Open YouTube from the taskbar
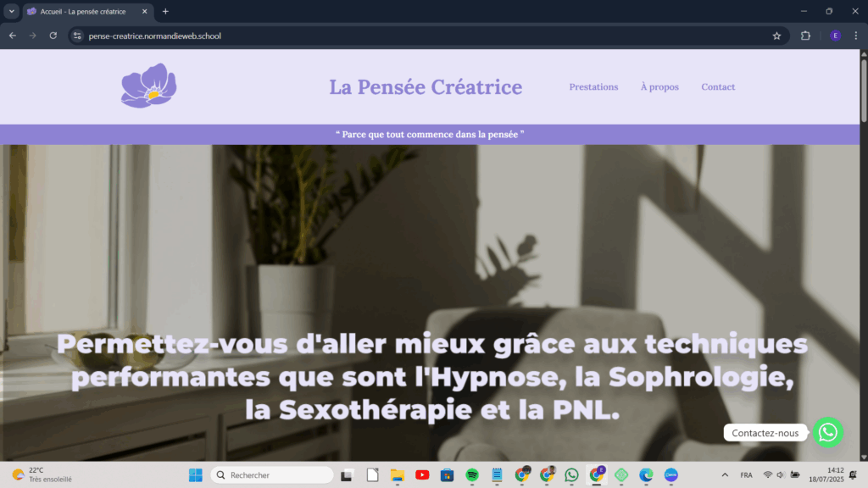Image resolution: width=868 pixels, height=488 pixels. pos(422,475)
